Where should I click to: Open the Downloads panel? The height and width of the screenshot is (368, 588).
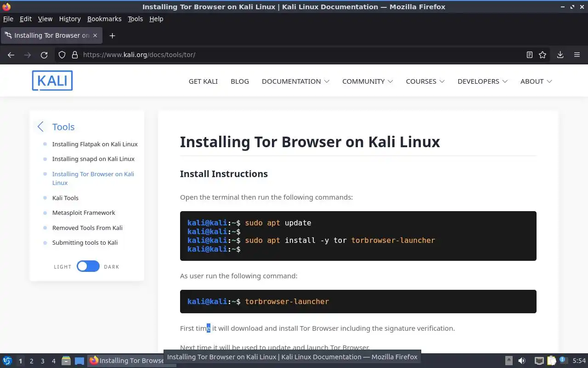tap(560, 55)
